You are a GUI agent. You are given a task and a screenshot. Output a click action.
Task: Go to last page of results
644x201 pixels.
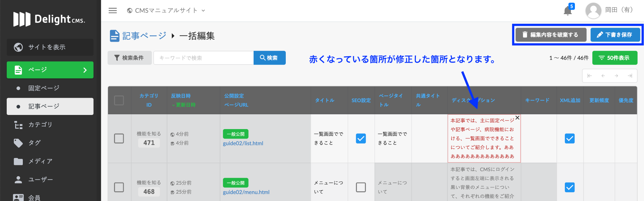630,76
